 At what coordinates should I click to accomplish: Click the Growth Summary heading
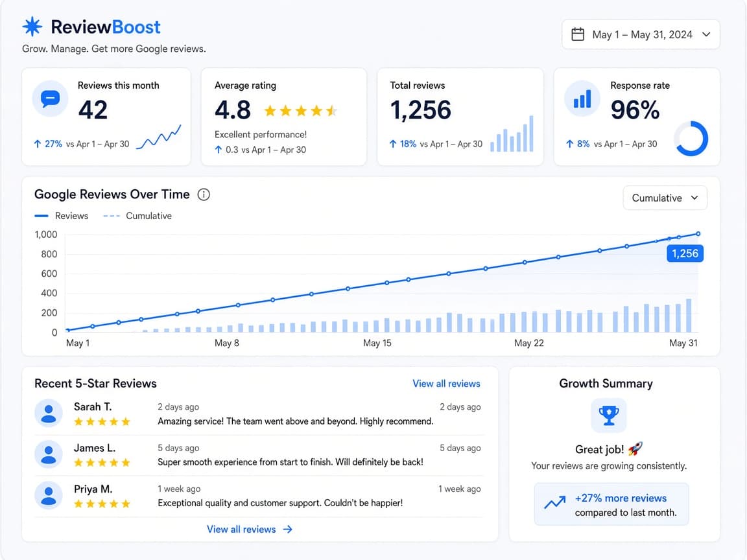click(606, 383)
